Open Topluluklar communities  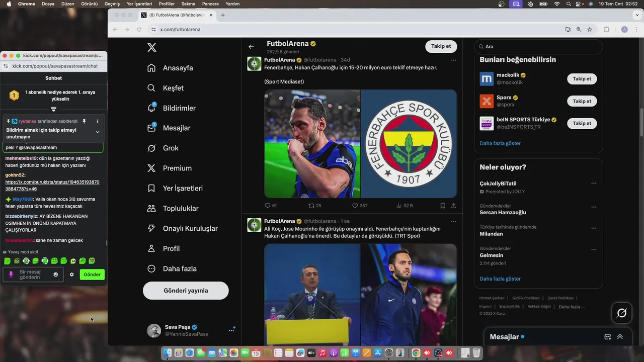point(173,209)
